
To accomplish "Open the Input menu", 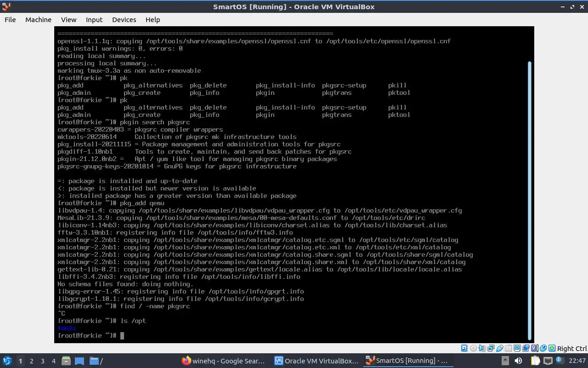I will pyautogui.click(x=94, y=19).
